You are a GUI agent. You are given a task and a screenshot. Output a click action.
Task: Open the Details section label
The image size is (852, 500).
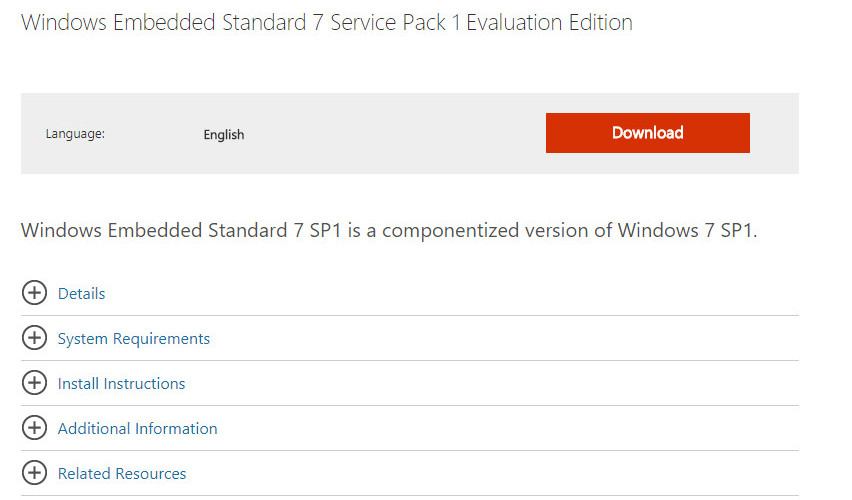[81, 293]
